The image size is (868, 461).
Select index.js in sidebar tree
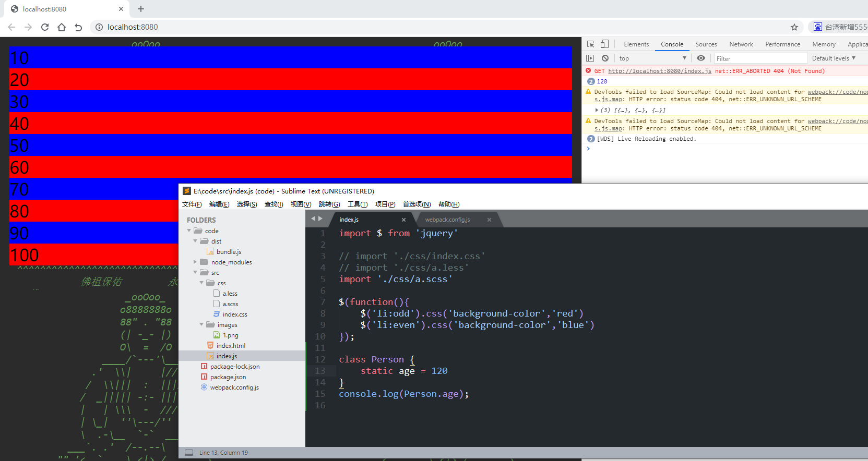point(227,356)
